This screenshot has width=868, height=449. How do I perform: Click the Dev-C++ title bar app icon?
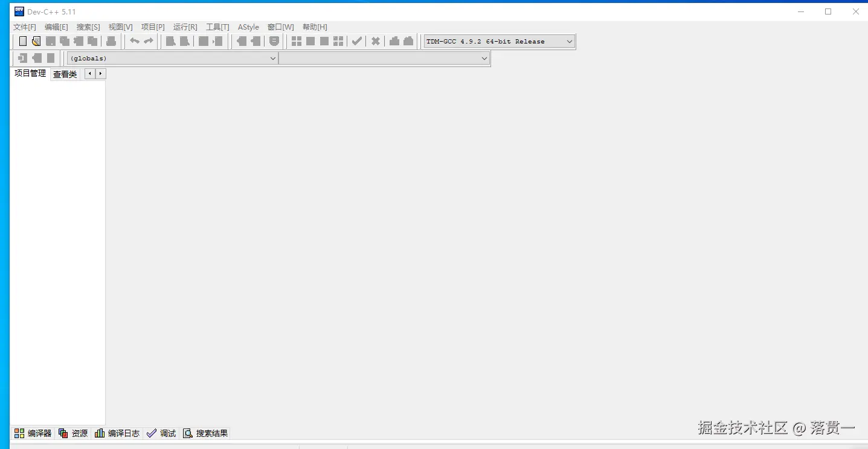19,11
